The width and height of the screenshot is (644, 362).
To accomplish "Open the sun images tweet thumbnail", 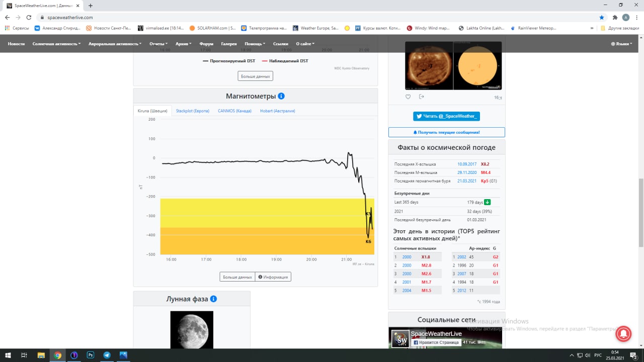I will point(453,65).
